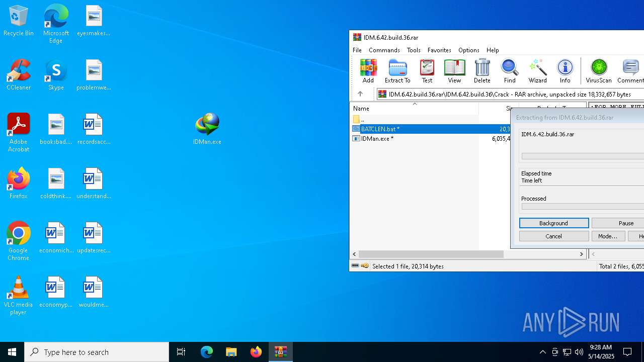Open the Commands menu
The width and height of the screenshot is (644, 362).
[x=384, y=50]
